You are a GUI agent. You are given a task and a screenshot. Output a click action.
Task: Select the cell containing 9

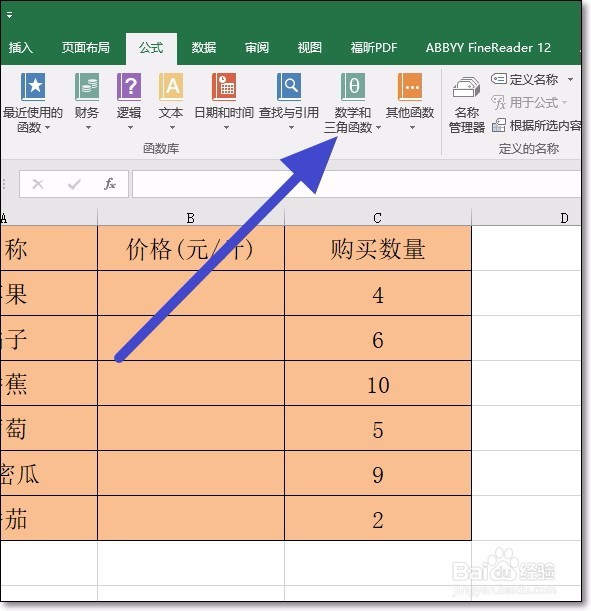pyautogui.click(x=378, y=473)
